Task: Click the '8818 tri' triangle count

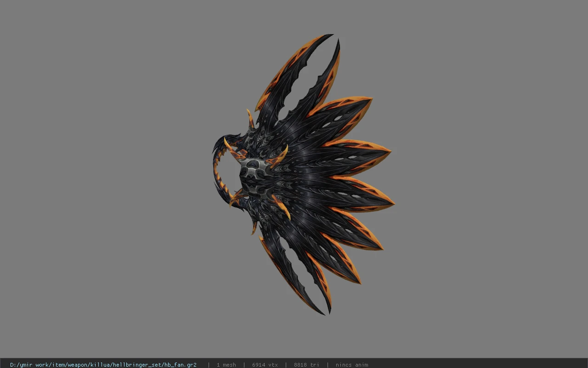Action: [x=306, y=365]
